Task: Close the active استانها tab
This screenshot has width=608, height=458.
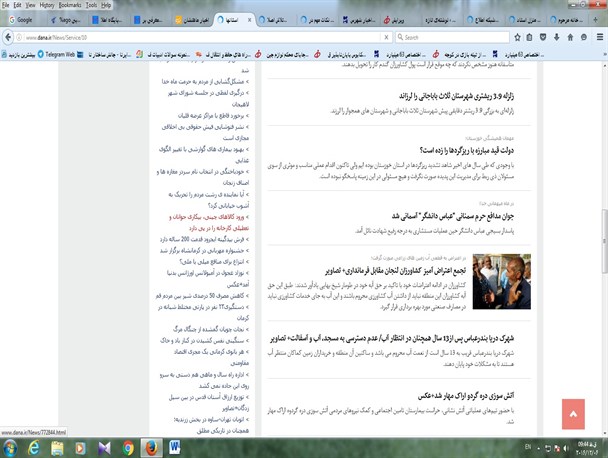Action: tap(249, 20)
